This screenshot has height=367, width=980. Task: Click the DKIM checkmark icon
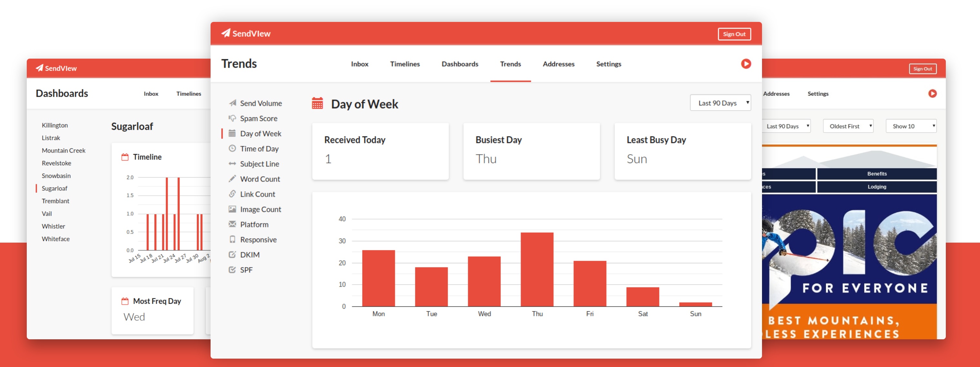point(232,255)
